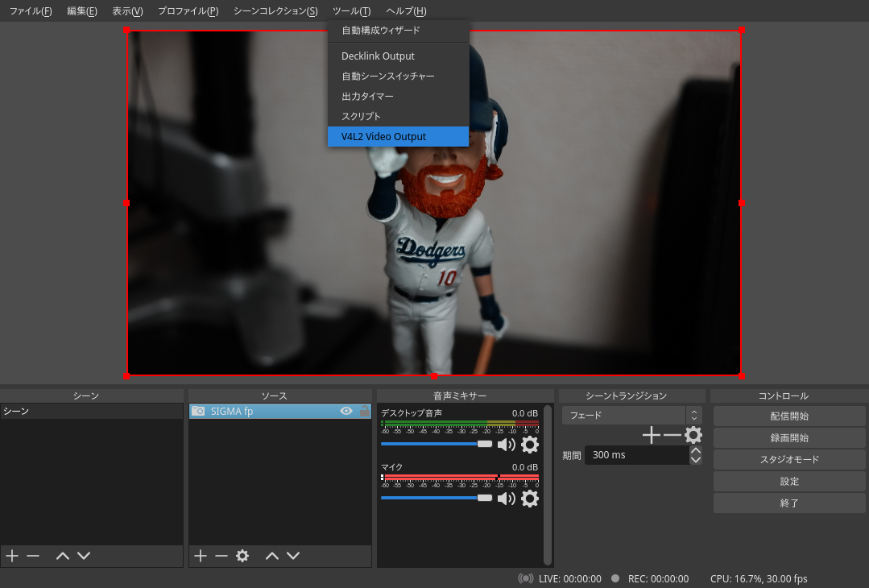The image size is (869, 588).
Task: Open the フェード transition dropdown
Action: pyautogui.click(x=631, y=415)
